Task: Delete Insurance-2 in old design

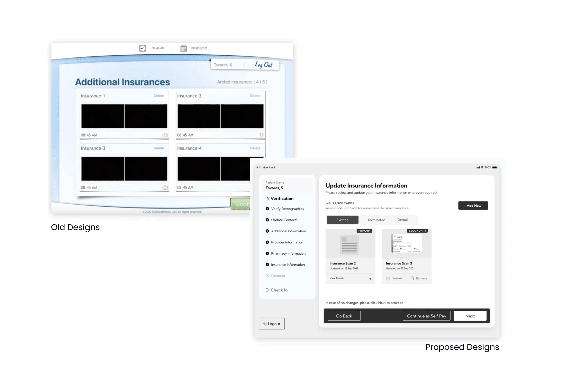Action: [255, 95]
